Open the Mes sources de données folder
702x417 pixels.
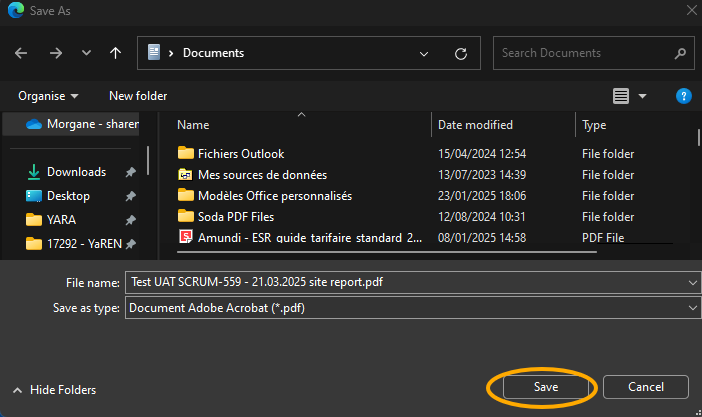coord(262,175)
